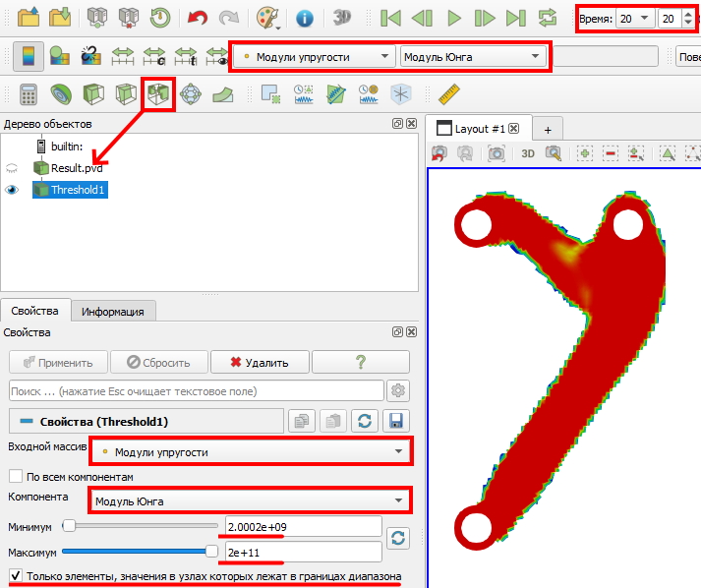The image size is (701, 588).
Task: Show Result.pvd by its eye icon
Action: click(x=12, y=168)
